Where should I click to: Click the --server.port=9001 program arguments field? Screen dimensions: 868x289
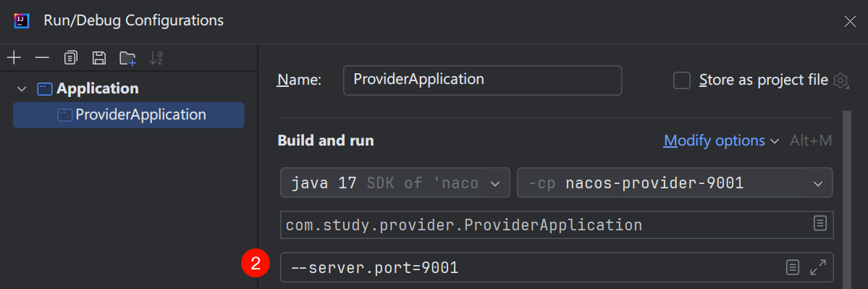point(556,268)
